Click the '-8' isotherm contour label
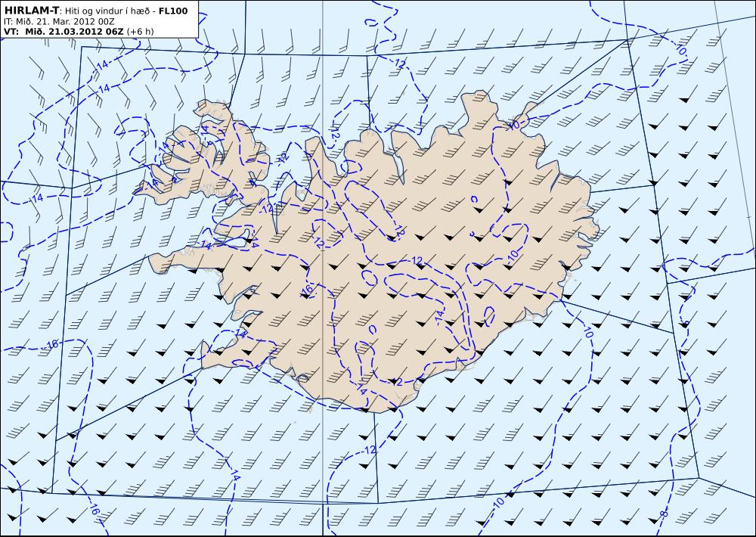 click(x=664, y=514)
